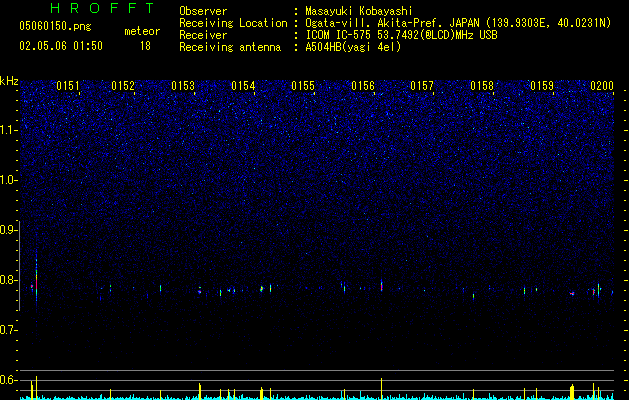Click the Receiving antenna field label

[230, 47]
